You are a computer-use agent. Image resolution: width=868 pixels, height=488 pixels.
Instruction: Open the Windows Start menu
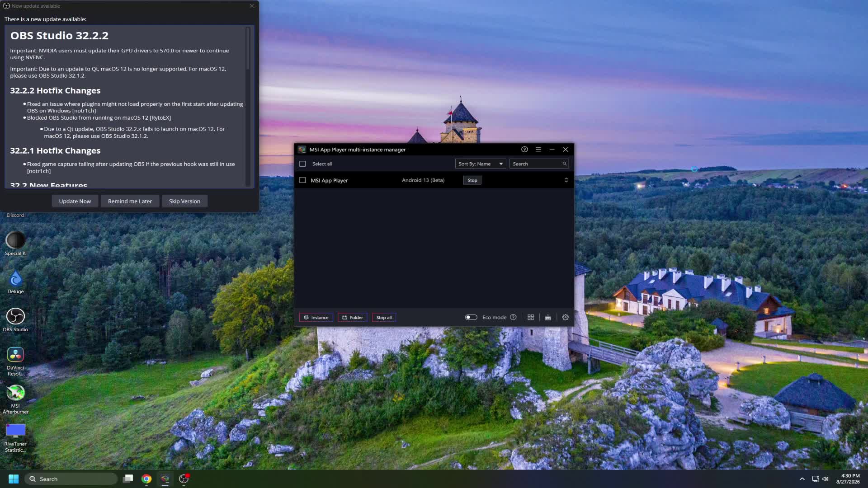point(14,479)
